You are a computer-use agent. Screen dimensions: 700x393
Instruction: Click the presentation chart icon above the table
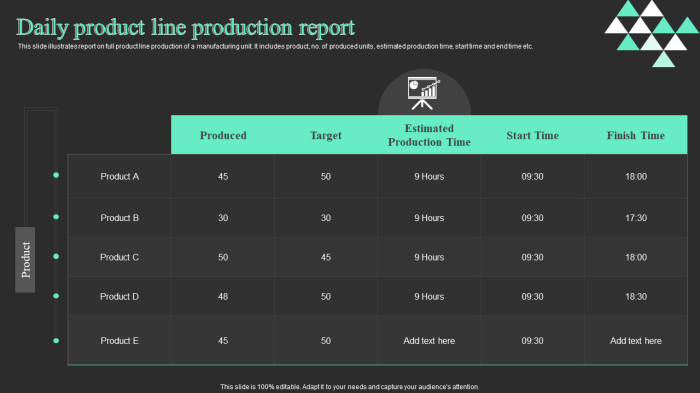point(423,93)
